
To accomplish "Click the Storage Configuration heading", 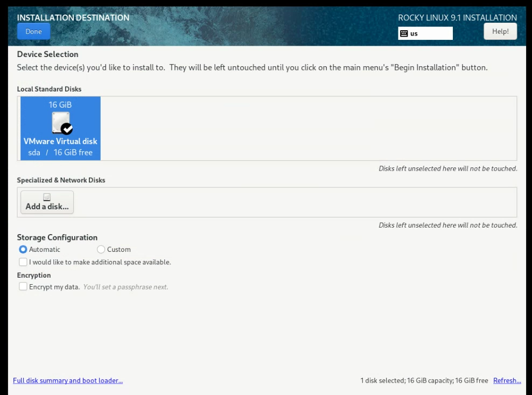I will tap(57, 237).
